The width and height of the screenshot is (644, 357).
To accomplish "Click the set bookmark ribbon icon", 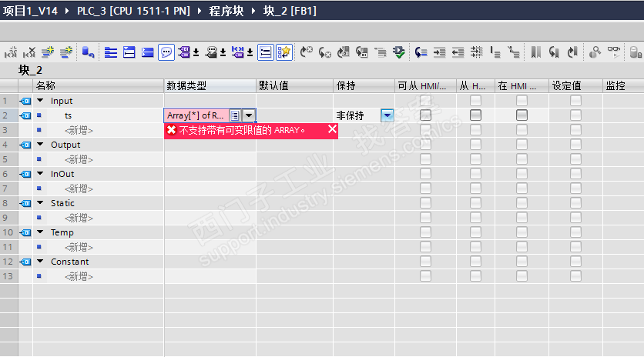I will [x=536, y=52].
